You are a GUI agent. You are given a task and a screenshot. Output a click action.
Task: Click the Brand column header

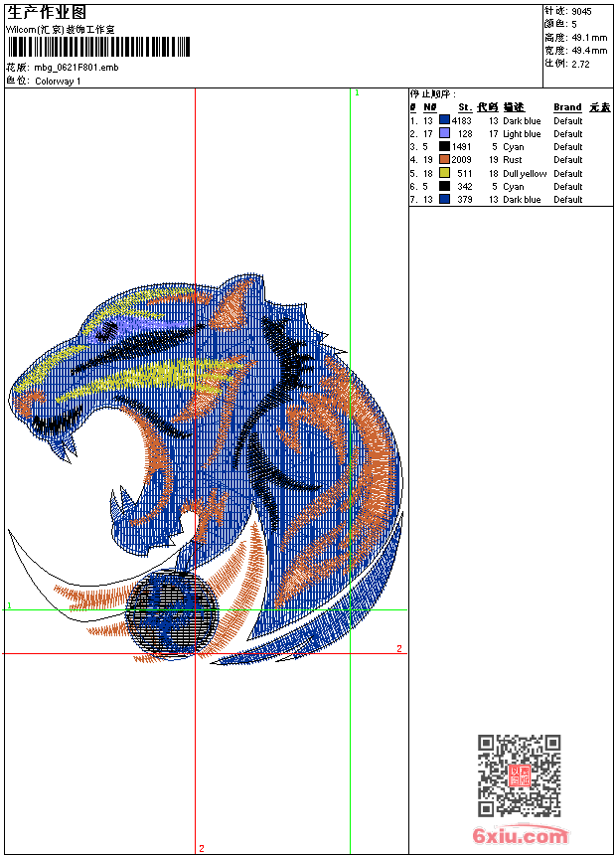[567, 107]
